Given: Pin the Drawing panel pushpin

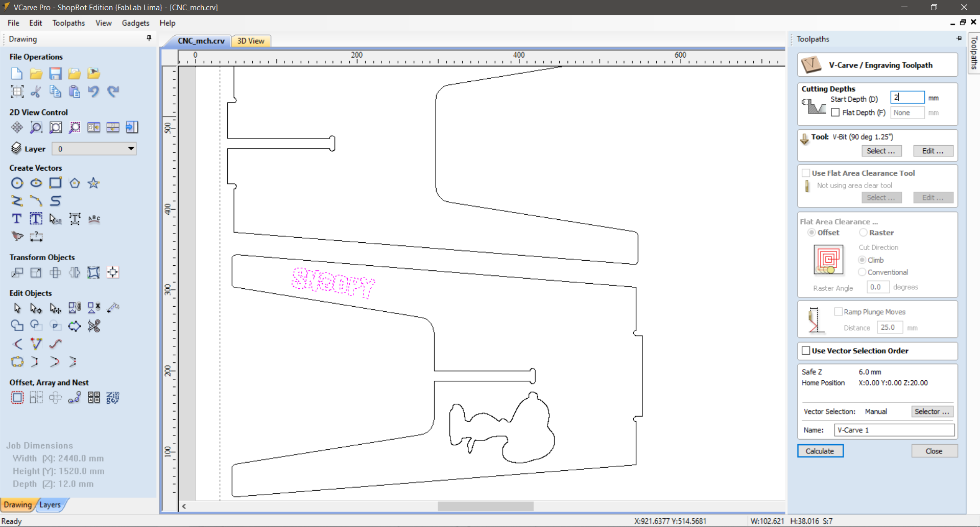Looking at the screenshot, I should 149,38.
